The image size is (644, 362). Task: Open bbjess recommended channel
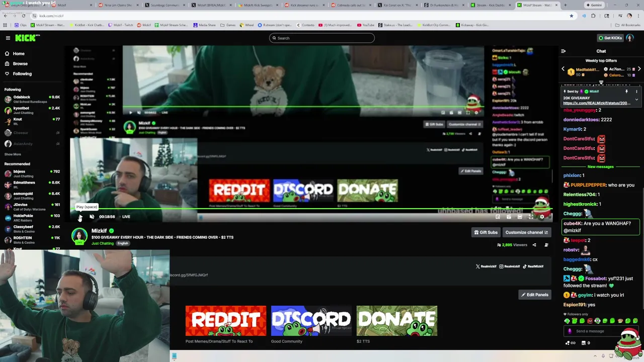click(32, 173)
